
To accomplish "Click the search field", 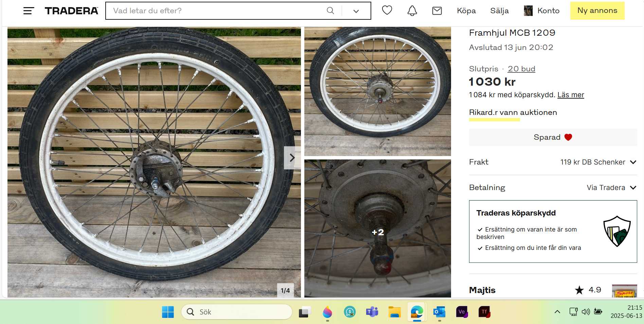I will [217, 11].
